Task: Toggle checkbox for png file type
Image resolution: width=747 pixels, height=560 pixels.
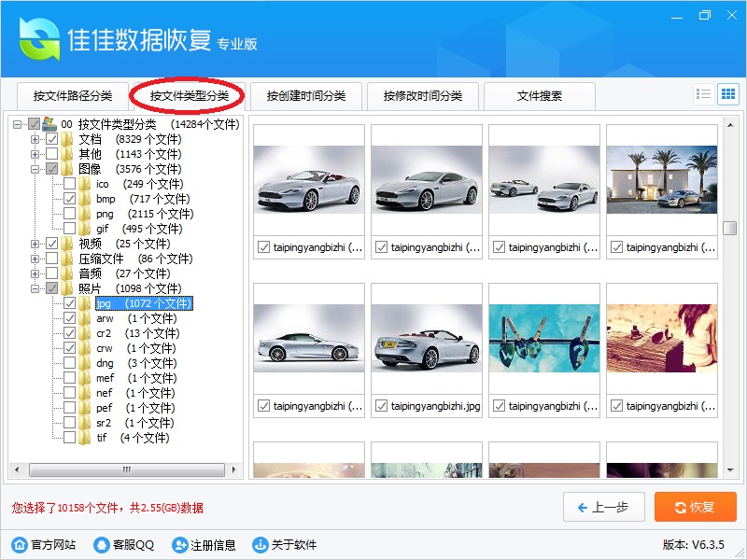Action: click(70, 214)
